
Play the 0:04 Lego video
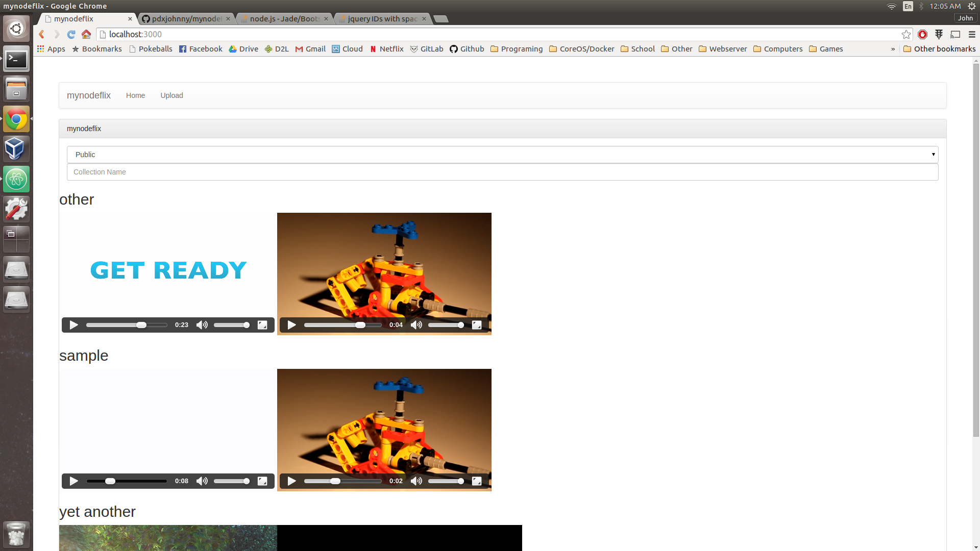(291, 325)
